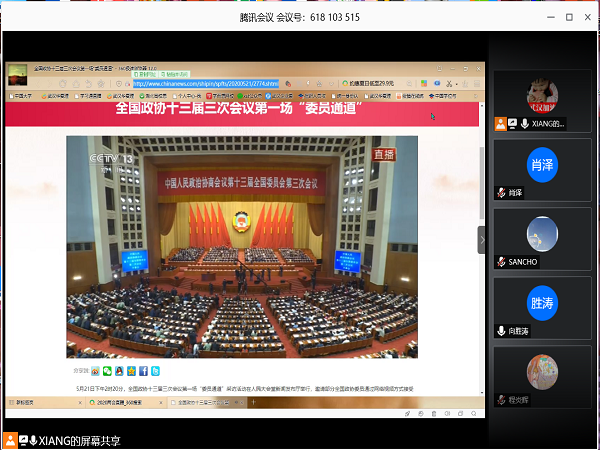Select the blue 胜涛 avatar
This screenshot has width=600, height=450.
[542, 303]
